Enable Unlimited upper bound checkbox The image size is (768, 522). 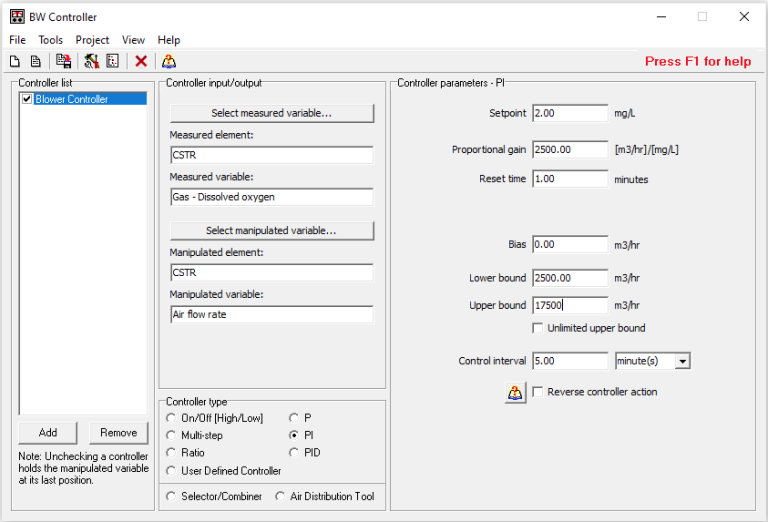tap(538, 328)
